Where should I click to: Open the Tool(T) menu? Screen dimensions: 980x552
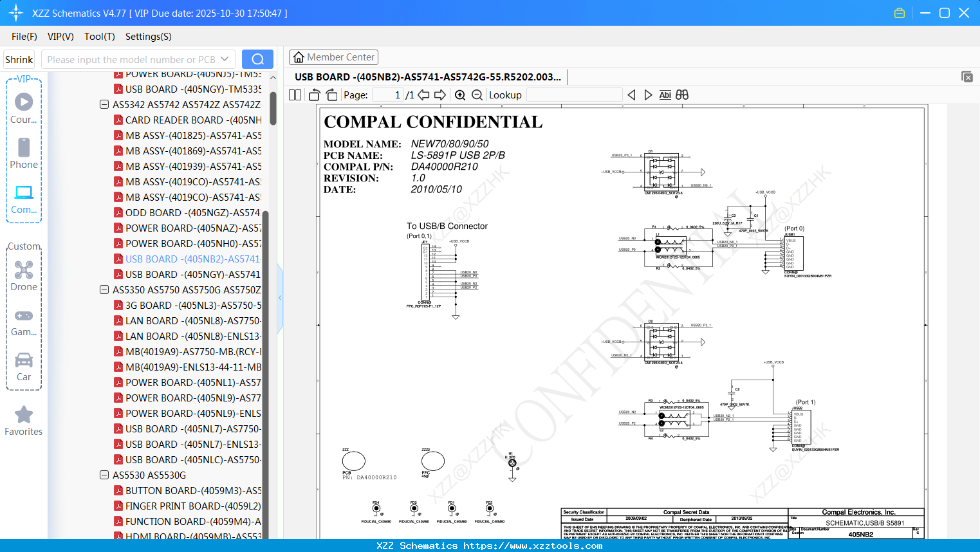tap(100, 37)
